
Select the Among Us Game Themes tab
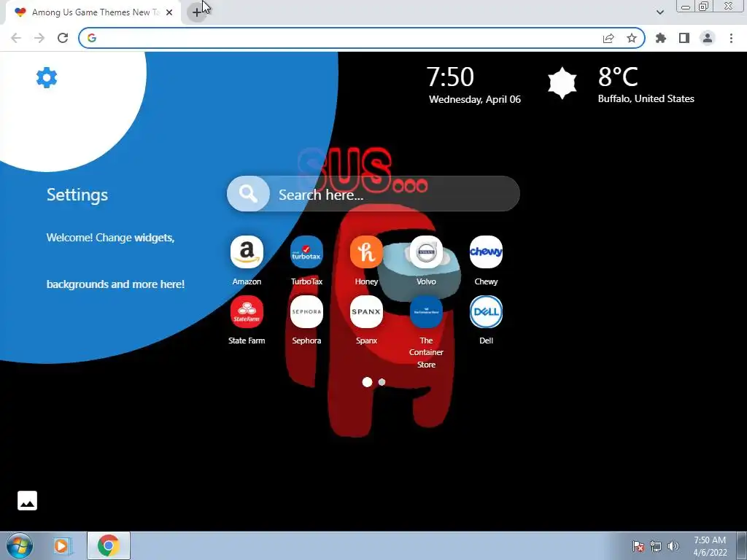tap(93, 12)
